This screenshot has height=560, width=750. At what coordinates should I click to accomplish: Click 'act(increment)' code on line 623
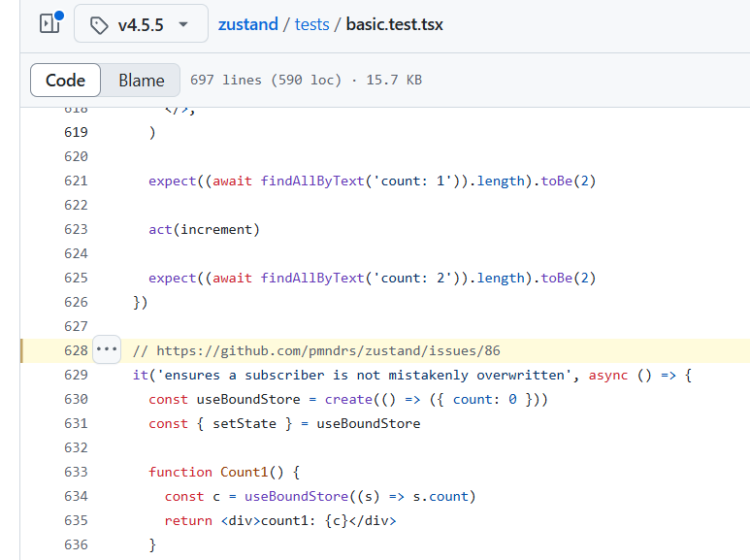[205, 230]
